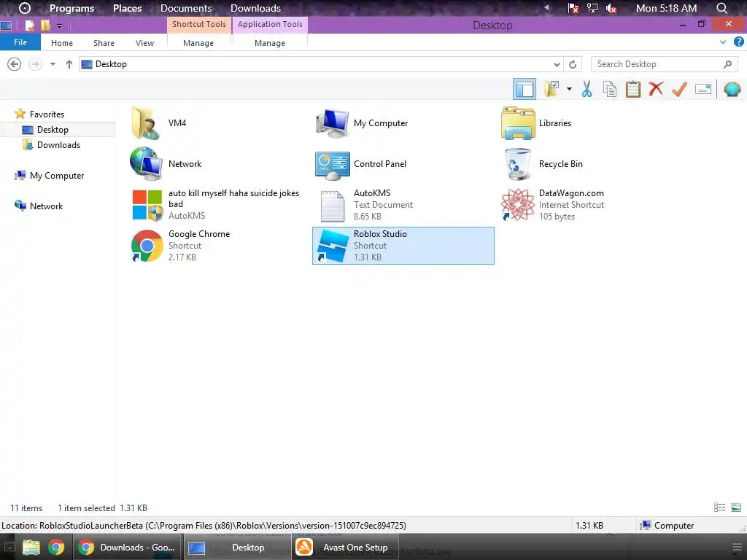Open the top panel search magnifier

[x=722, y=8]
